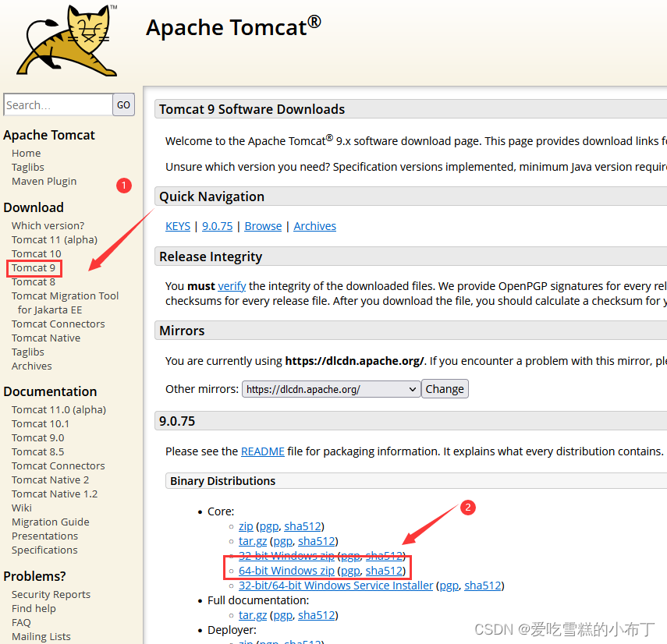Click Archives in Quick Navigation

coord(315,226)
